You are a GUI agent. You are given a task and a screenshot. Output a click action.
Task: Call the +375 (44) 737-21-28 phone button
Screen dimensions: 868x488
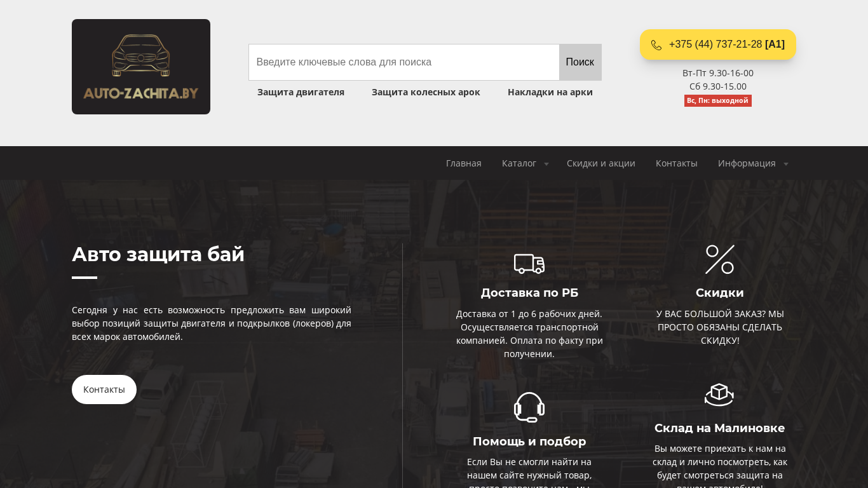pyautogui.click(x=718, y=44)
